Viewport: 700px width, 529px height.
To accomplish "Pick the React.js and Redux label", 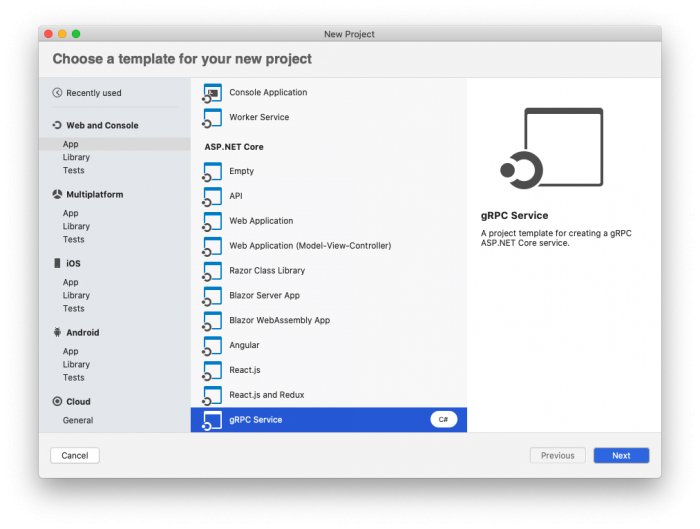I will click(267, 395).
